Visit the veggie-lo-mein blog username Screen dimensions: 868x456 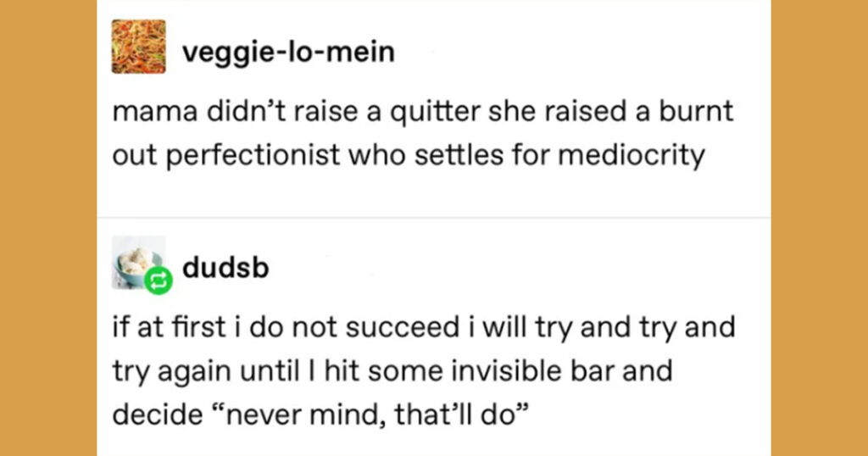[288, 52]
